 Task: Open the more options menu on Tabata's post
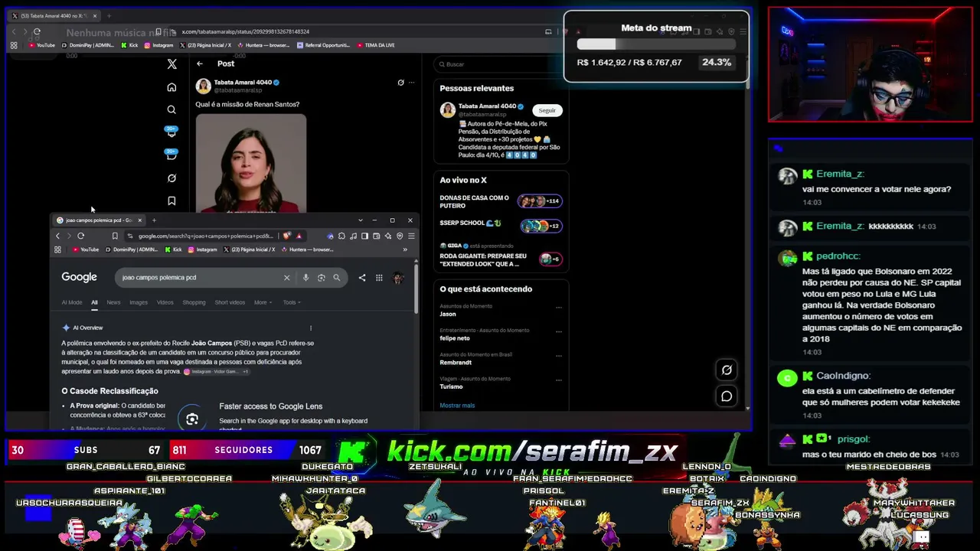[x=411, y=83]
